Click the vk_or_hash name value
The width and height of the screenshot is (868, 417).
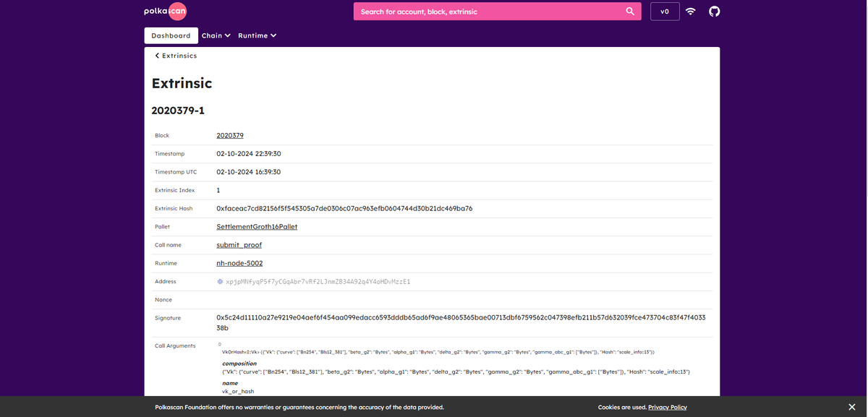tap(238, 391)
